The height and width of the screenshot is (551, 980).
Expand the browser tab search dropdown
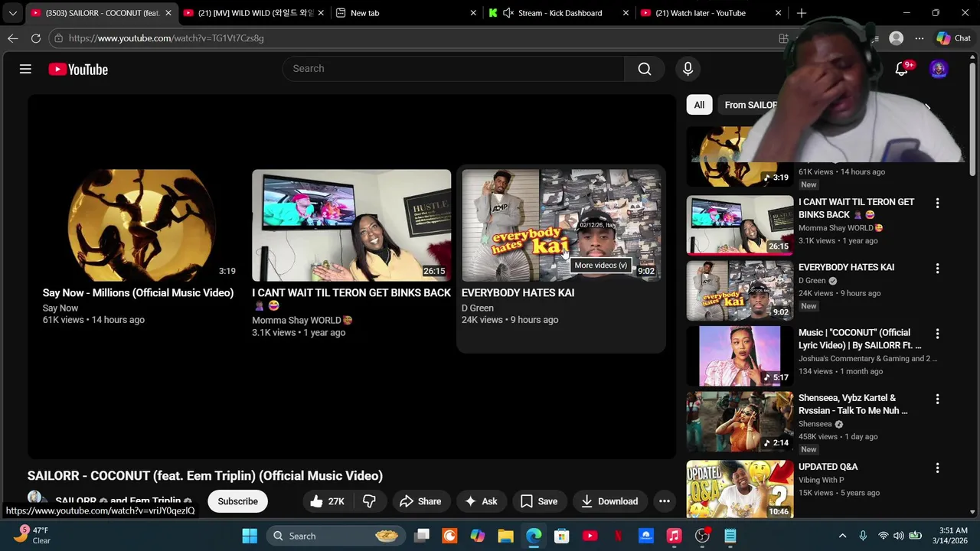coord(12,13)
